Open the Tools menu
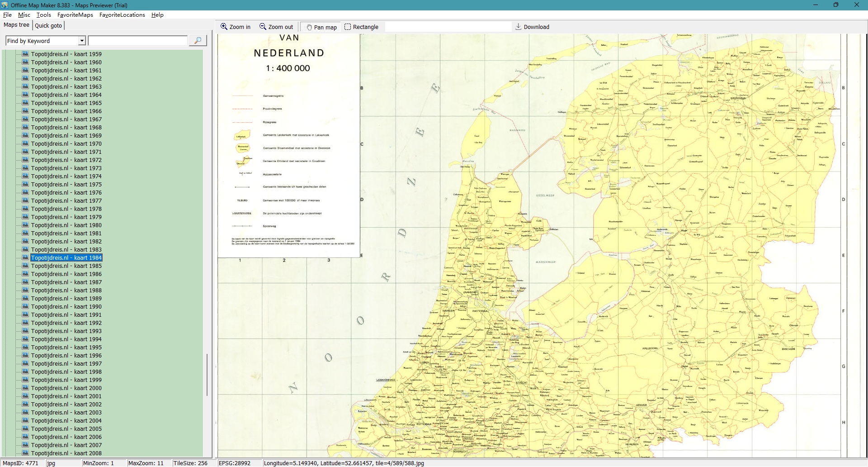This screenshot has width=868, height=467. click(43, 15)
